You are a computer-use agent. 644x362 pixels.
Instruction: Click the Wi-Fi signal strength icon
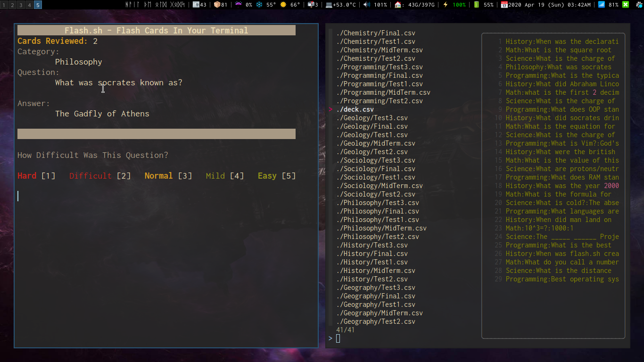click(x=601, y=5)
